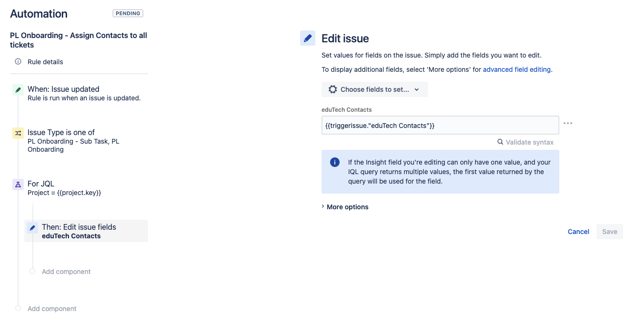Click the Cancel button

(x=578, y=232)
